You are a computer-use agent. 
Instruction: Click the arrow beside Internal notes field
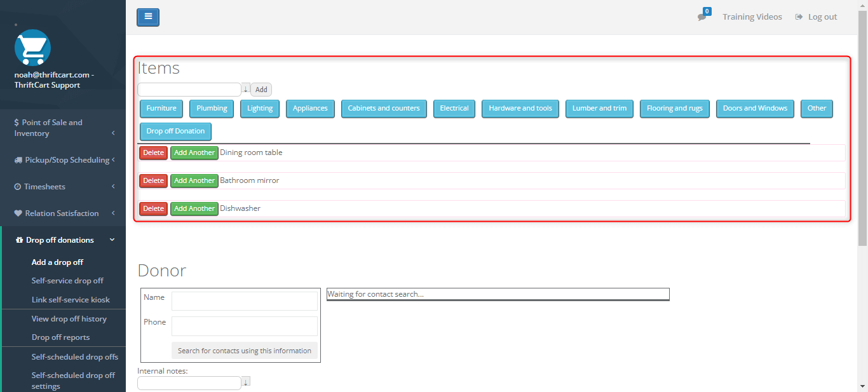click(246, 381)
